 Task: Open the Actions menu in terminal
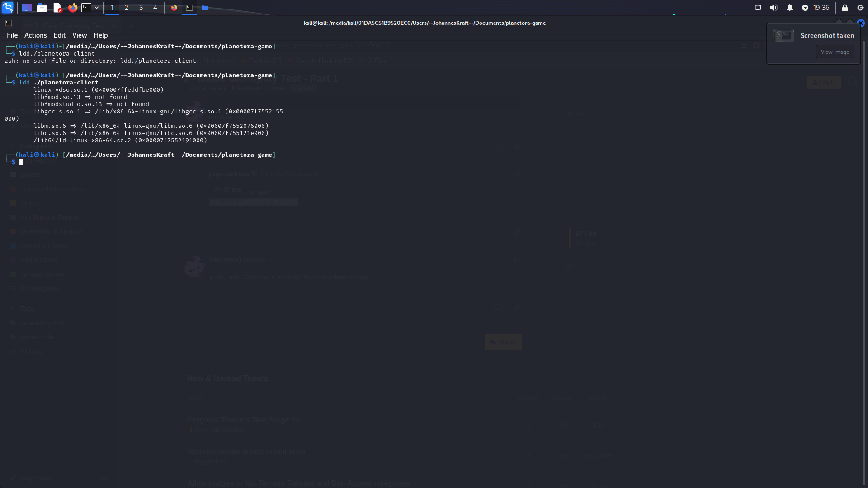35,35
